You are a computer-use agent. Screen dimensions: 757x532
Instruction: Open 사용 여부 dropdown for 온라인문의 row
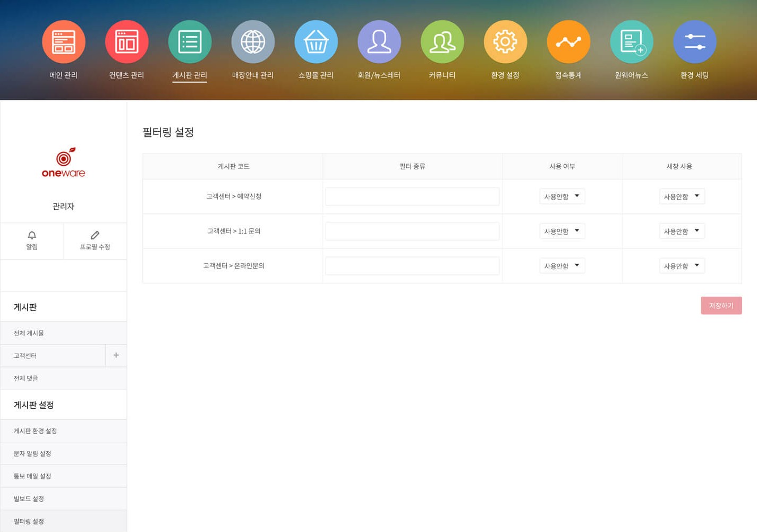(562, 265)
